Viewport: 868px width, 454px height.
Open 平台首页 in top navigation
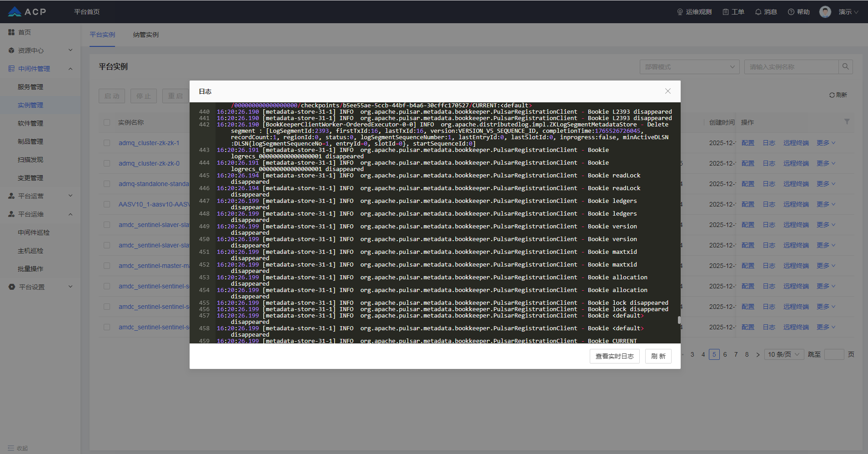87,12
